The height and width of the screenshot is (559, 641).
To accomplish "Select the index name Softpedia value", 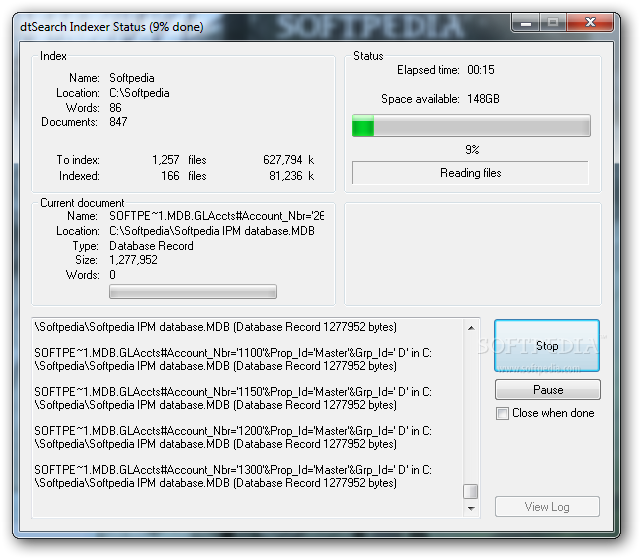I will (x=132, y=78).
